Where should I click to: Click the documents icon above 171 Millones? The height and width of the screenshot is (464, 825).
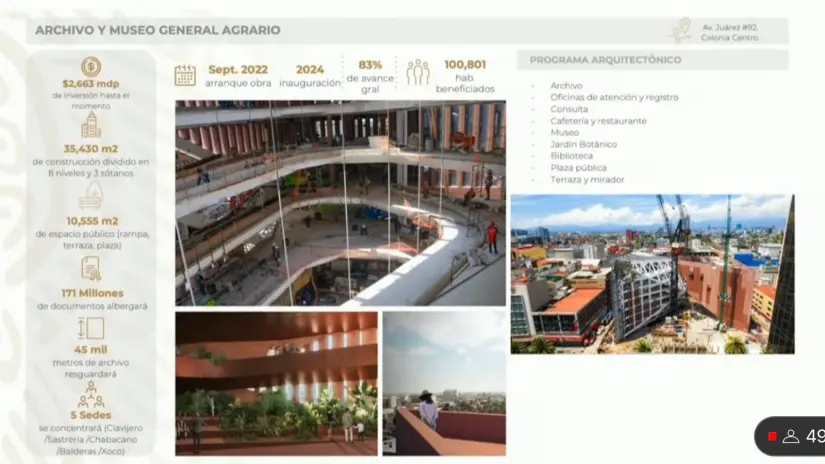click(x=91, y=268)
